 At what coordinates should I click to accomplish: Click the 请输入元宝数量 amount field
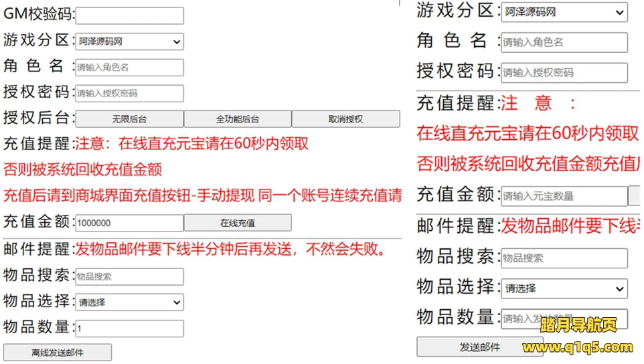(x=564, y=196)
